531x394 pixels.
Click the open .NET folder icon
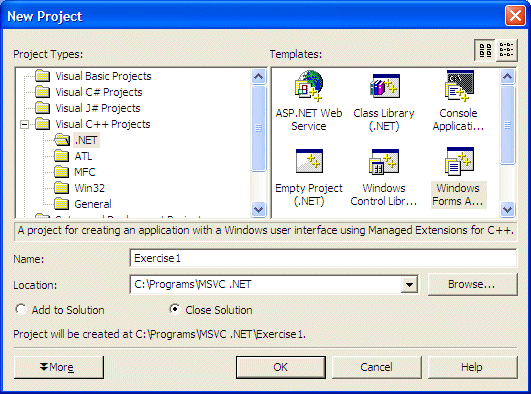tap(62, 140)
